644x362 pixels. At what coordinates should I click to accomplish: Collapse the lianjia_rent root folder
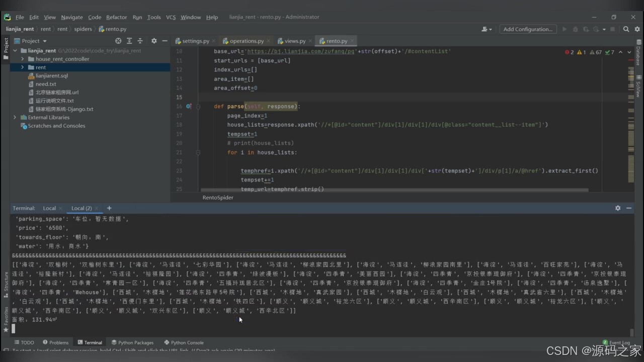click(x=15, y=51)
